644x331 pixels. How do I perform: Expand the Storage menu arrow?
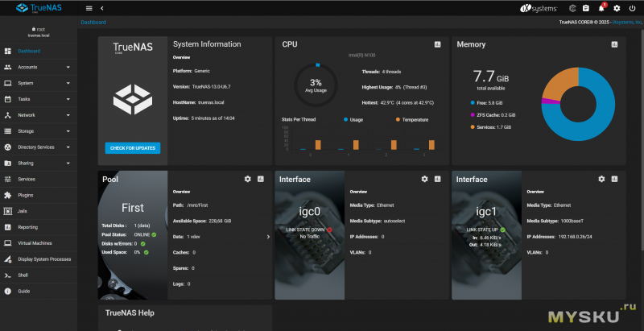[68, 131]
